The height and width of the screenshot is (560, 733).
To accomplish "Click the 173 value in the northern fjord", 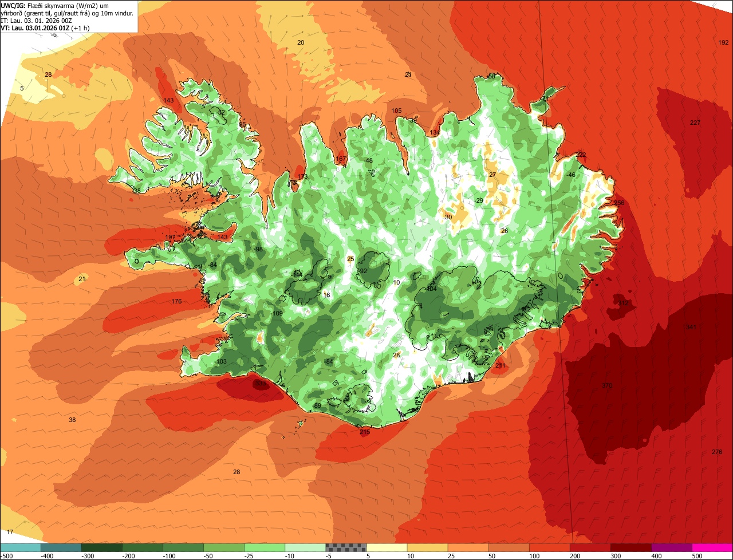I will click(x=302, y=176).
